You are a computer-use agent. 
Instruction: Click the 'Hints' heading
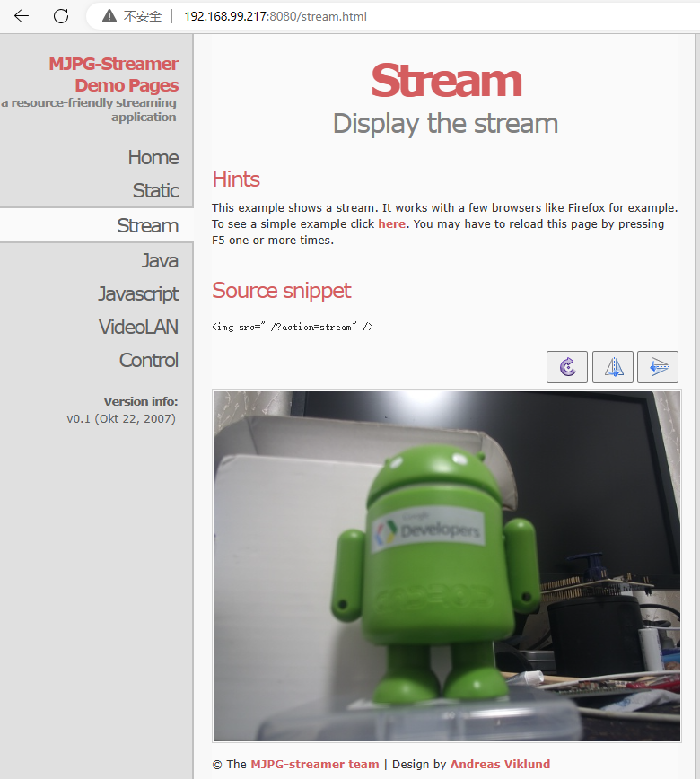point(236,179)
